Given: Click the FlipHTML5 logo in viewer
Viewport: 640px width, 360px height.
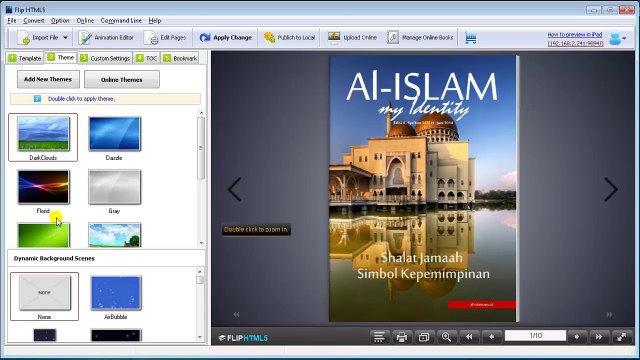Looking at the screenshot, I should 243,338.
